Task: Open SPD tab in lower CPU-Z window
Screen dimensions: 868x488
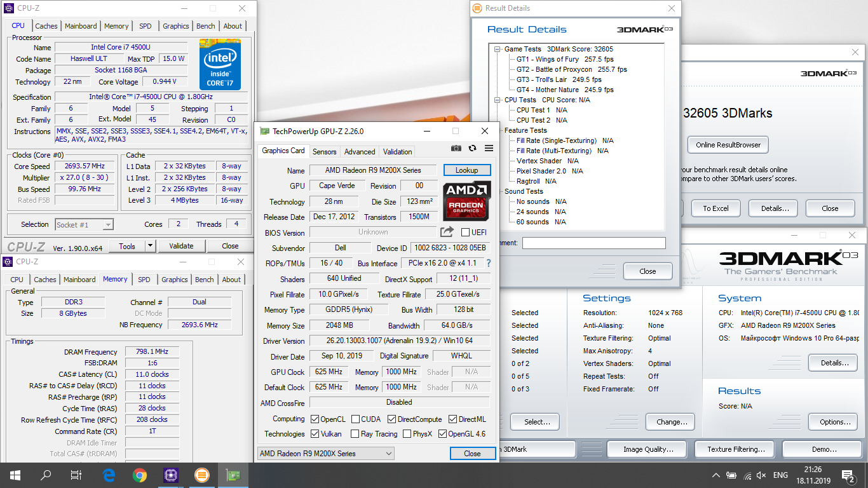Action: point(144,280)
